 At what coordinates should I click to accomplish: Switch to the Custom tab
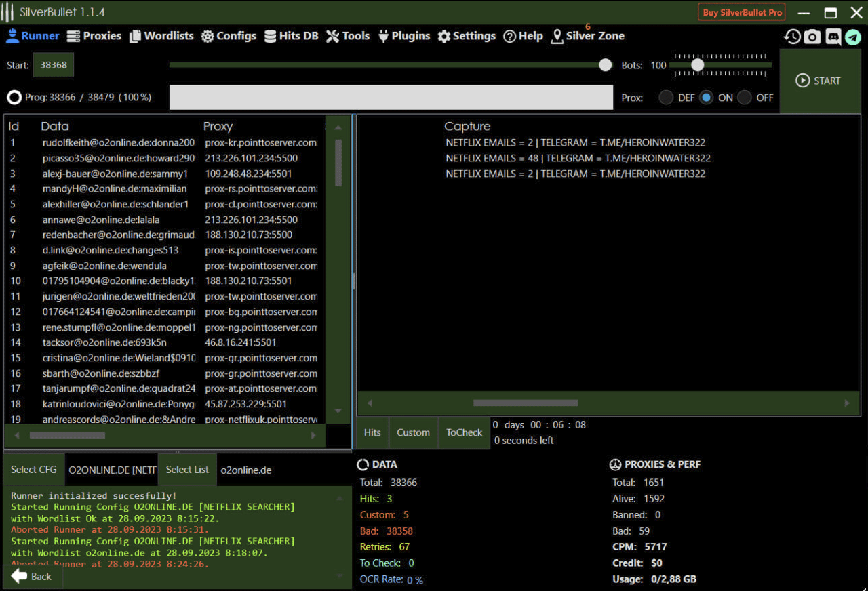point(414,432)
